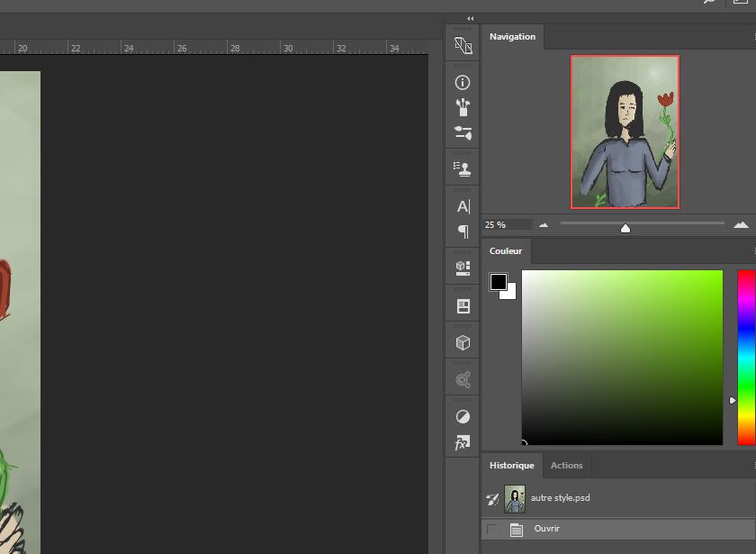Open the Styles fx panel icon
The height and width of the screenshot is (554, 756).
pyautogui.click(x=463, y=443)
